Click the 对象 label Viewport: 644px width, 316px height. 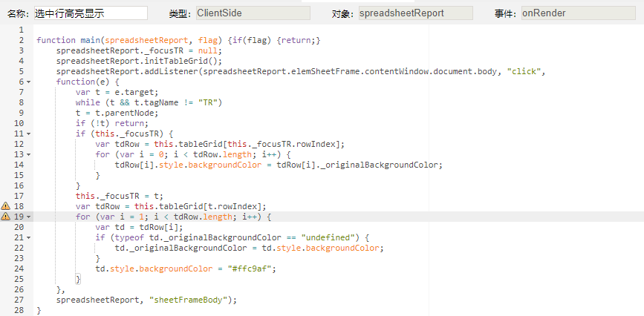coord(344,13)
